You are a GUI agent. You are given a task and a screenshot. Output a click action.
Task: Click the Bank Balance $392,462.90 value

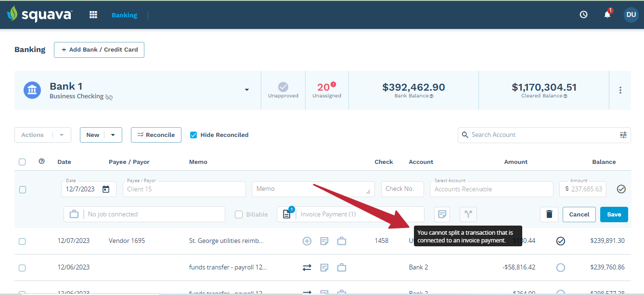(413, 87)
